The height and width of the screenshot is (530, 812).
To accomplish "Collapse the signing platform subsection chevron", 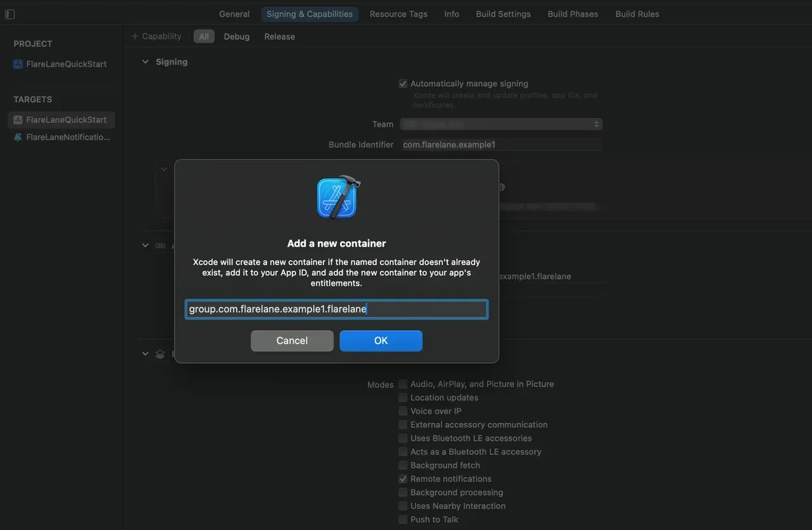I will click(164, 169).
